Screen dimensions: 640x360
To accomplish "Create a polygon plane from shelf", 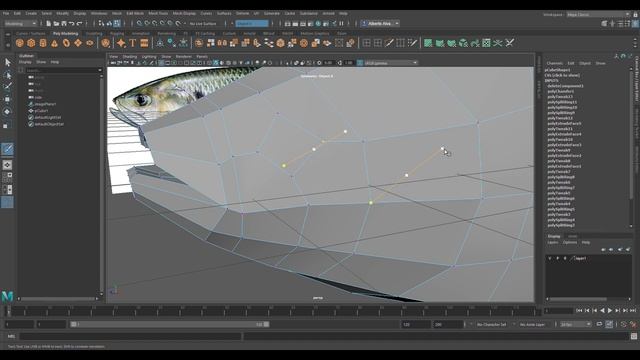I will [78, 43].
